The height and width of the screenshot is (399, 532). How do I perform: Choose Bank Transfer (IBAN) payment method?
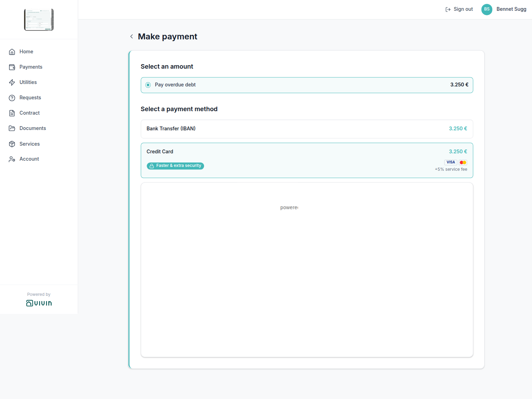pos(307,129)
